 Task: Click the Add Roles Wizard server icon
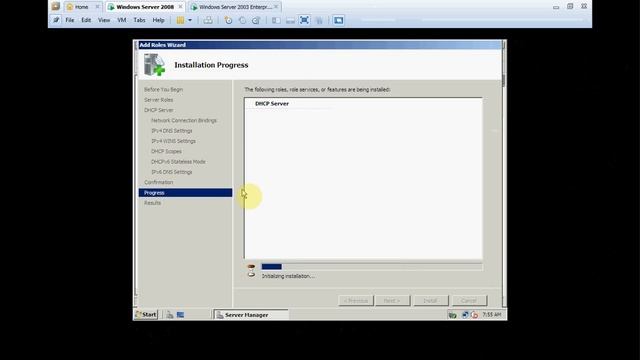tap(154, 65)
